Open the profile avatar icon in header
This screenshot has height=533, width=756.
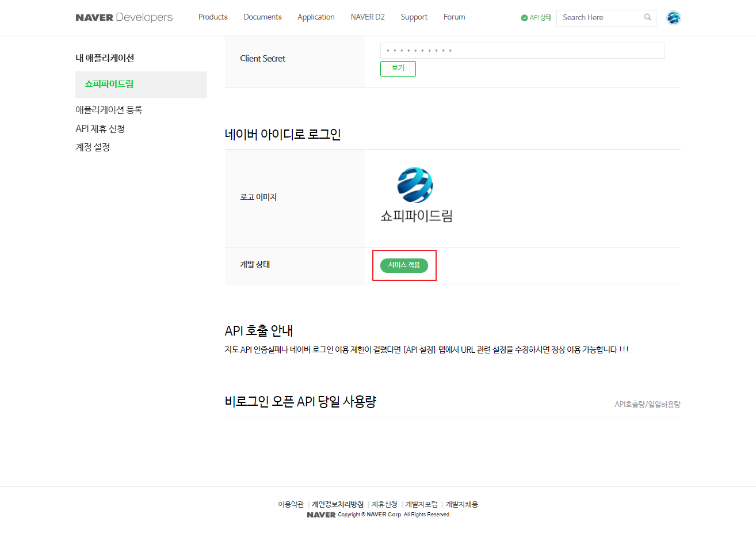click(x=673, y=18)
